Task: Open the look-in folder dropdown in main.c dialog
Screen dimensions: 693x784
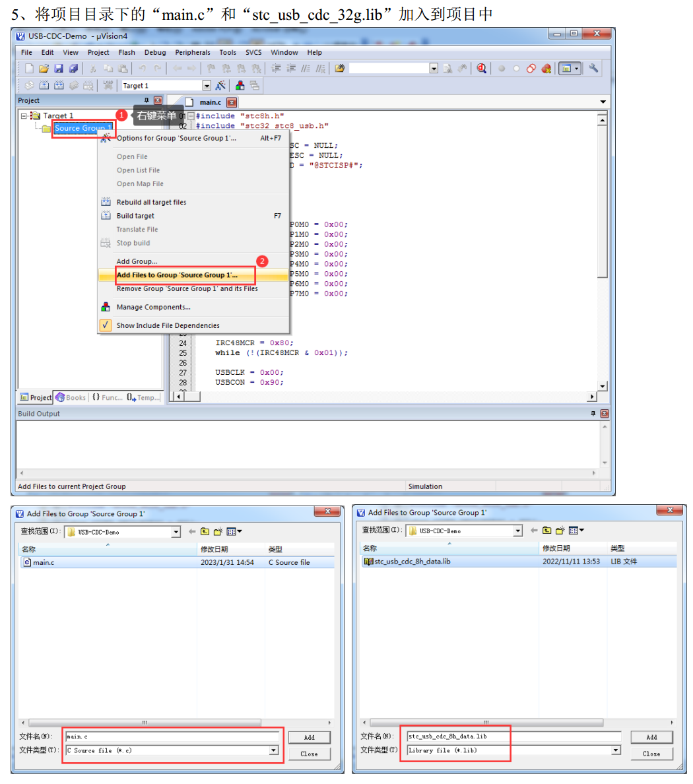Action: pos(176,532)
